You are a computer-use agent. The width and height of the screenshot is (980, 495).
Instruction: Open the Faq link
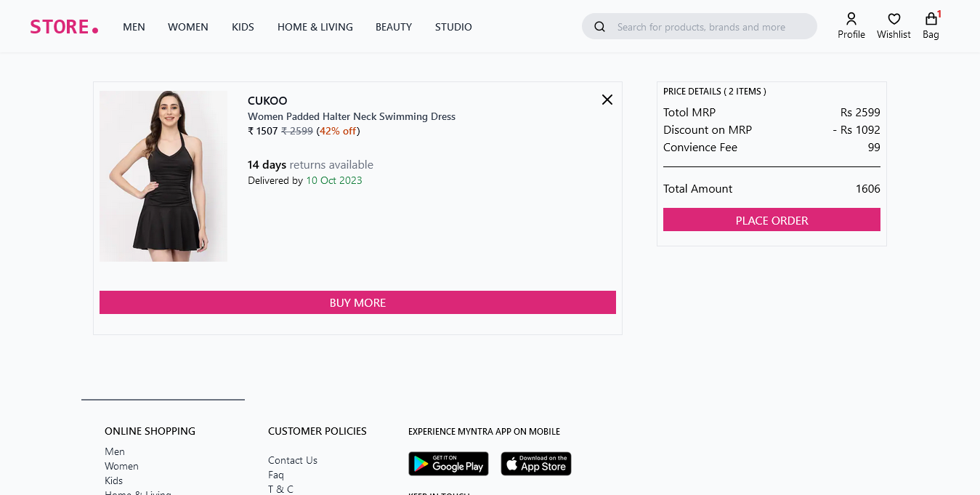point(275,475)
